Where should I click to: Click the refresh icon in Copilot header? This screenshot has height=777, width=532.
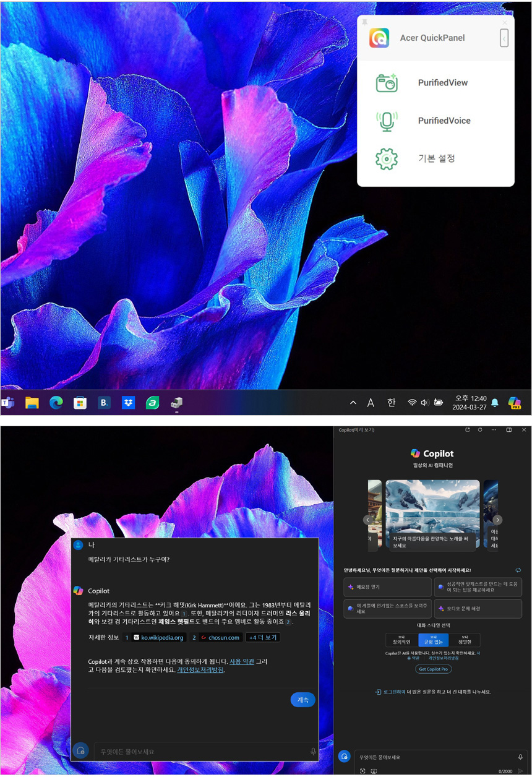point(480,430)
